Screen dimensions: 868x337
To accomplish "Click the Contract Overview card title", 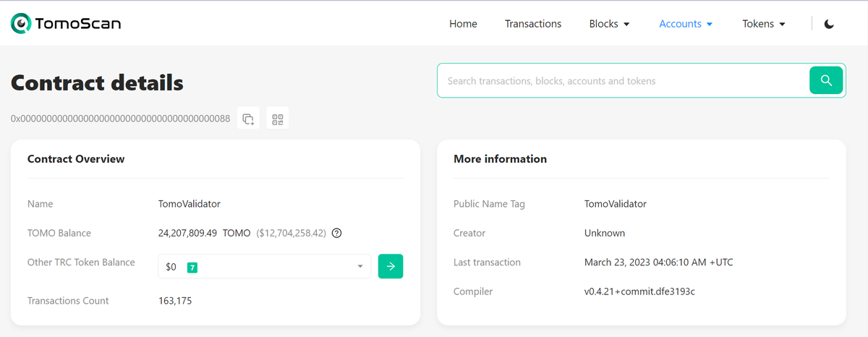I will click(76, 159).
